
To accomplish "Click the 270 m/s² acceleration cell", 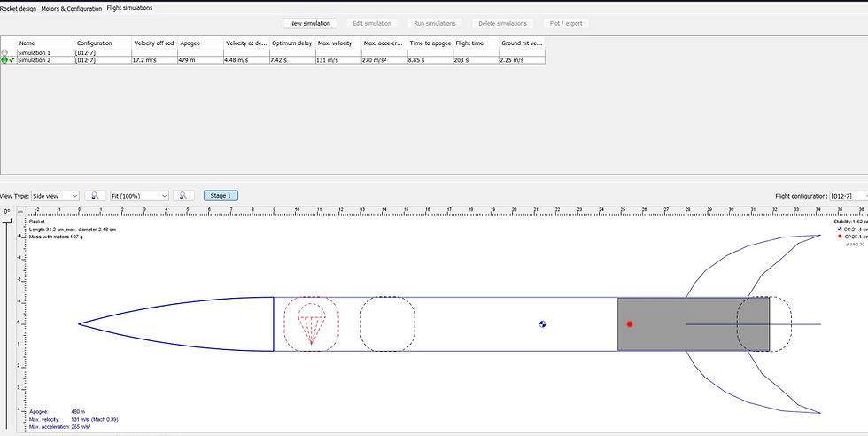I will click(384, 60).
